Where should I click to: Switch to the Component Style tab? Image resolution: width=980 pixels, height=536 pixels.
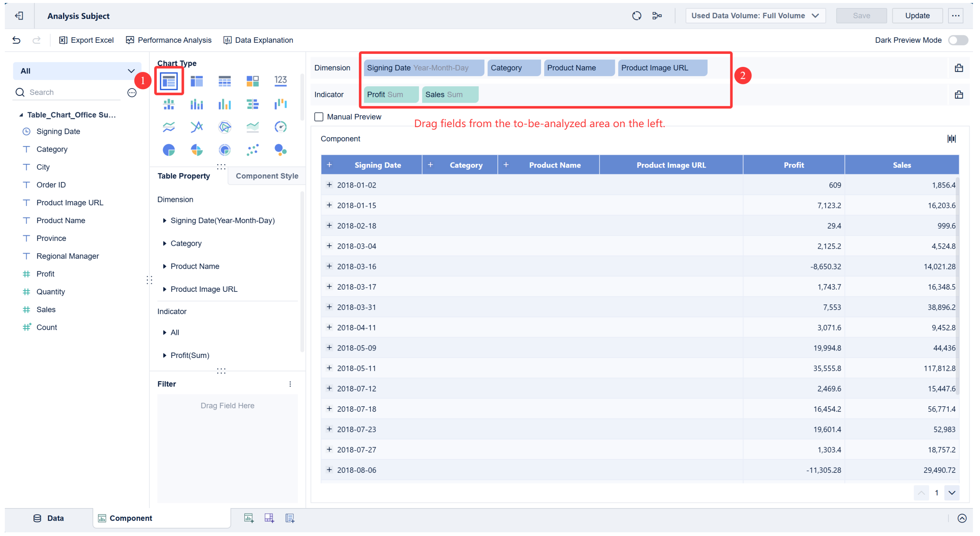click(267, 175)
